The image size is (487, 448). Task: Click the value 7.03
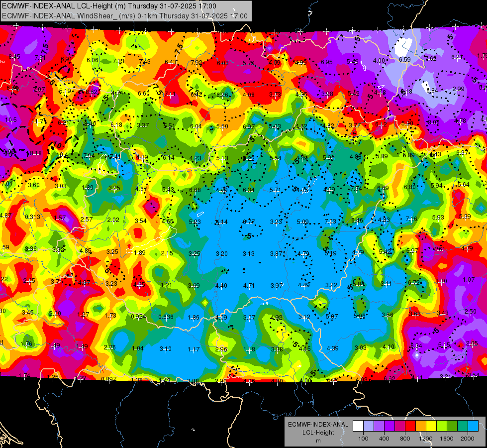tap(330, 221)
